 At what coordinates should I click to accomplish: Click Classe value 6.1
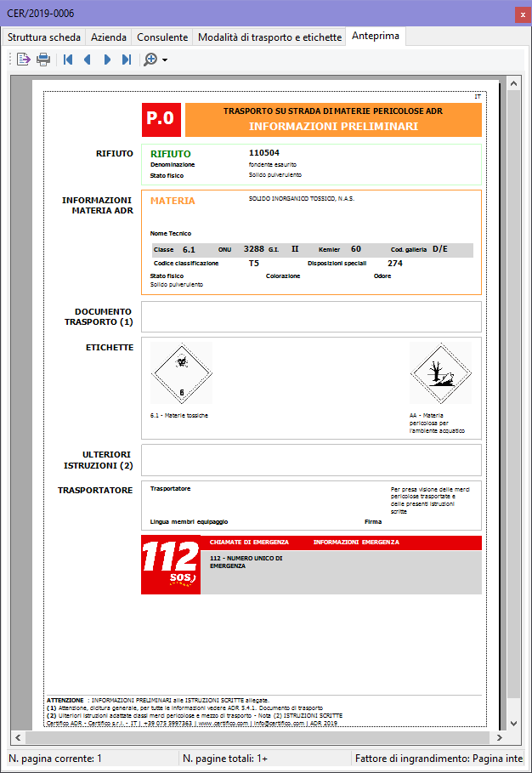[x=190, y=249]
